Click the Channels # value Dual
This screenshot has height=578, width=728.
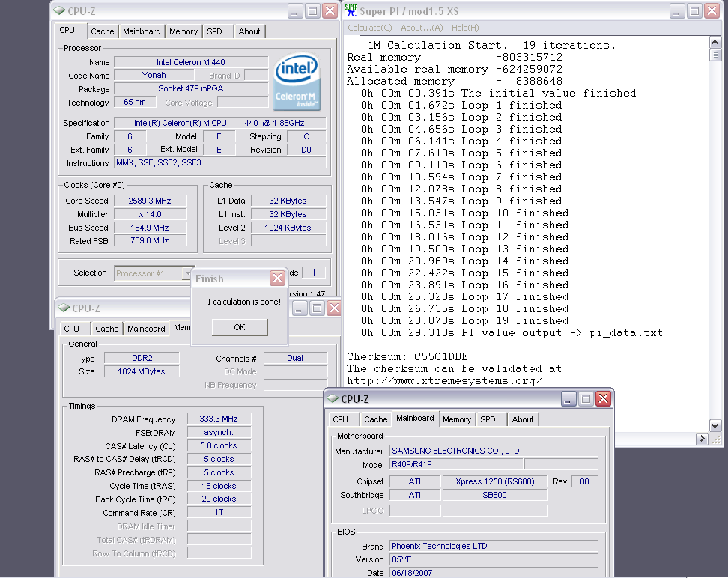(295, 358)
